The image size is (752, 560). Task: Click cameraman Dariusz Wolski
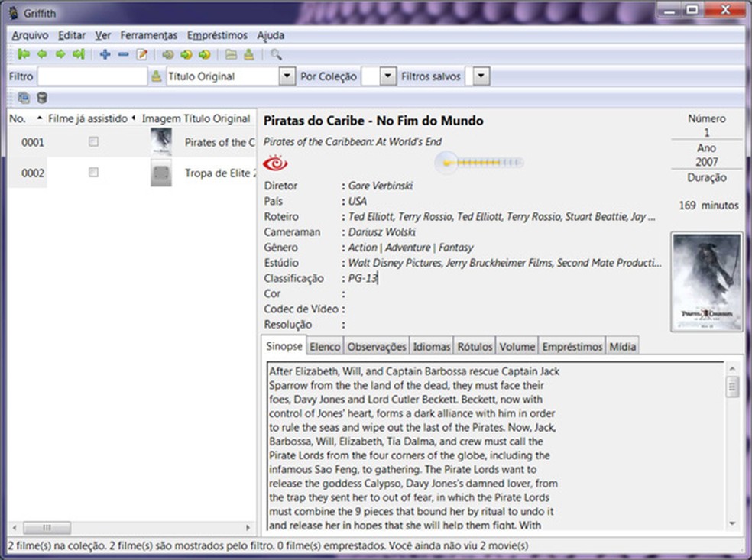point(382,232)
